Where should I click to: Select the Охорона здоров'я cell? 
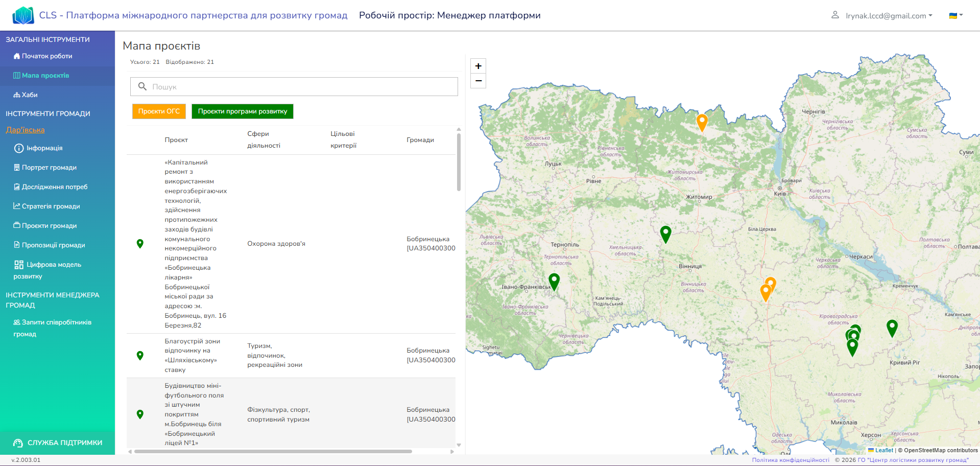[x=276, y=244]
